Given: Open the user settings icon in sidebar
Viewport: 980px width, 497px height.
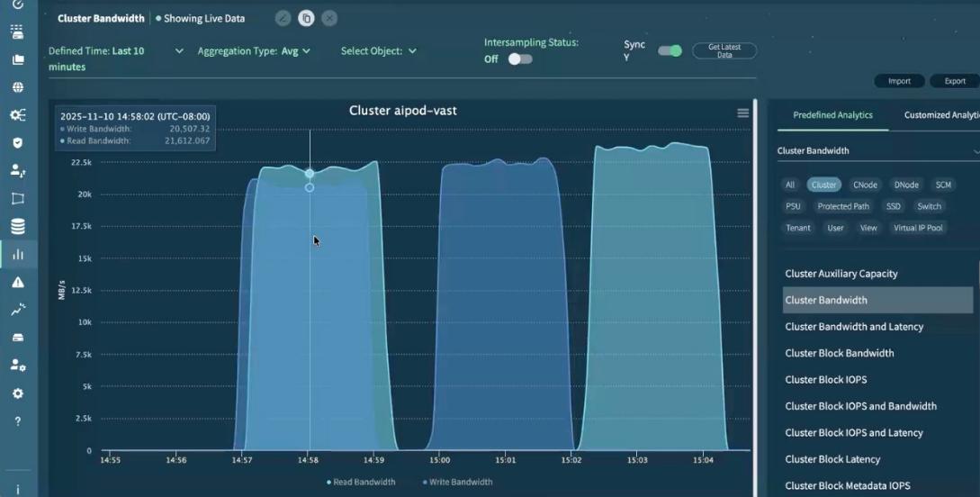Looking at the screenshot, I should [17, 365].
